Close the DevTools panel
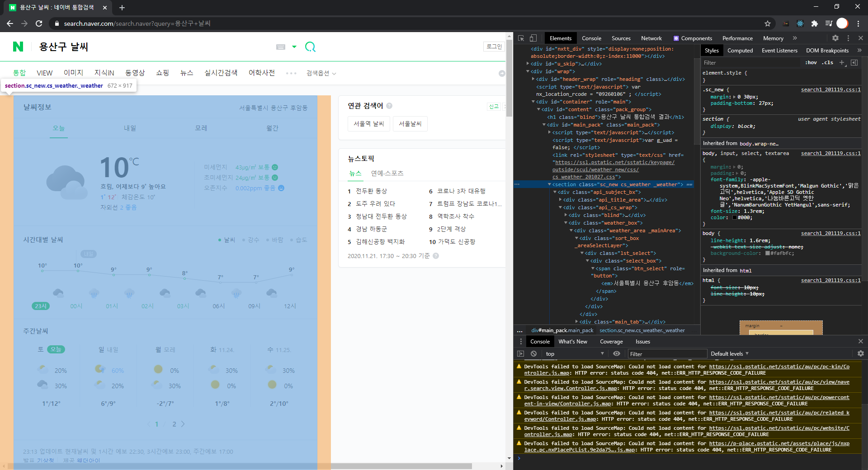Viewport: 868px width, 470px height. pos(861,38)
